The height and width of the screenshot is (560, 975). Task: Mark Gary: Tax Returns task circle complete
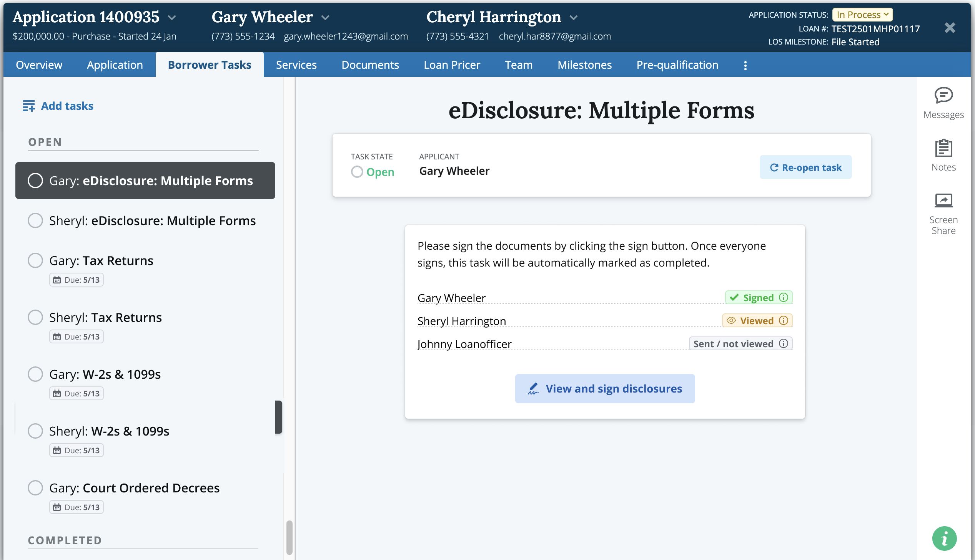click(35, 260)
